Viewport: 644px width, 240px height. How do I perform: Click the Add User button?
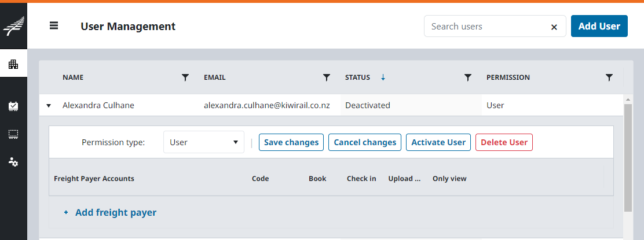[x=599, y=27]
